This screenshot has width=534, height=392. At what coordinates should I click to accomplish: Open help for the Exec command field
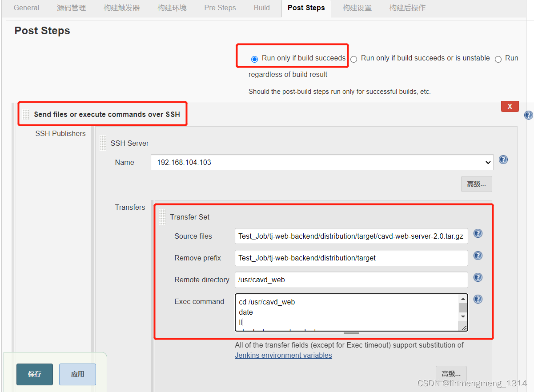tap(478, 299)
